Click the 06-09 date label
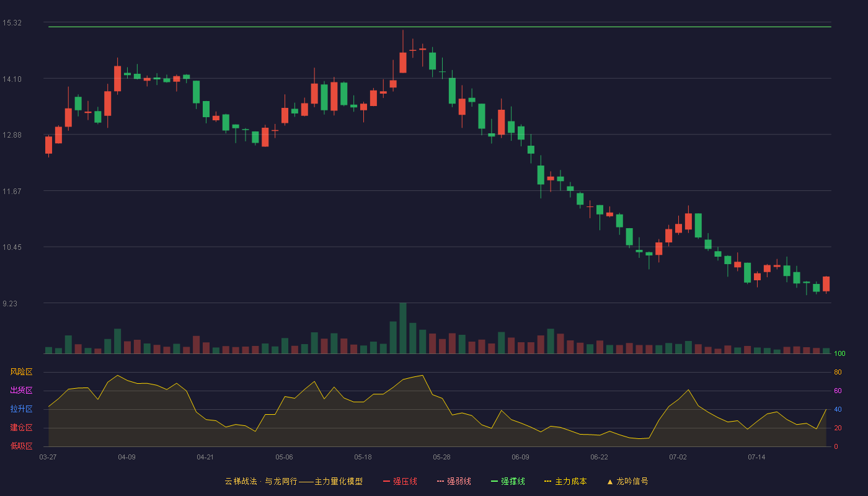The image size is (868, 496). (520, 457)
